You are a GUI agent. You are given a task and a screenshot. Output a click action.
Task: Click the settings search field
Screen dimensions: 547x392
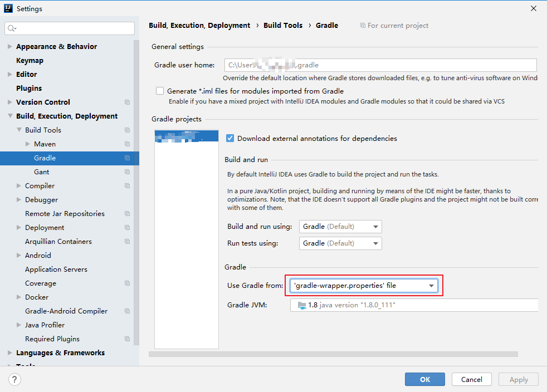click(x=70, y=28)
